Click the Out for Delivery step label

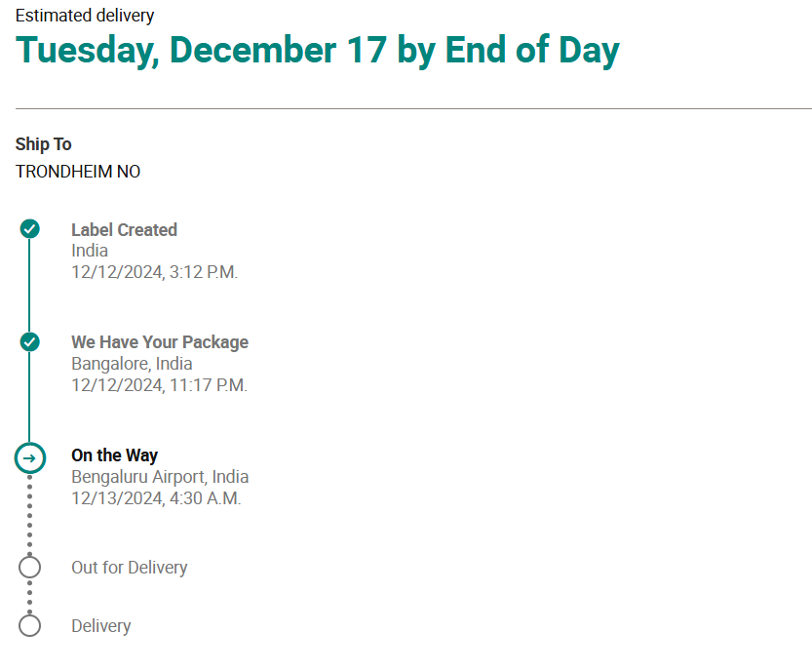point(129,568)
